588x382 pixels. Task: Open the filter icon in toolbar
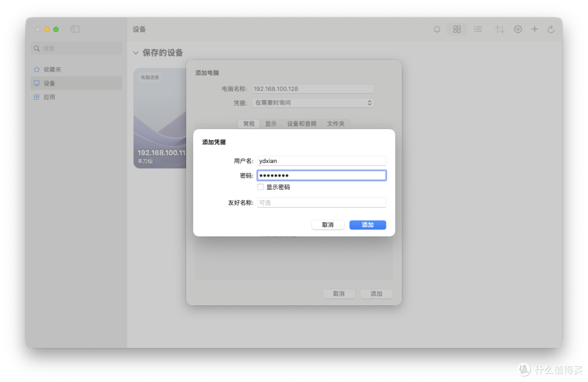pos(518,29)
